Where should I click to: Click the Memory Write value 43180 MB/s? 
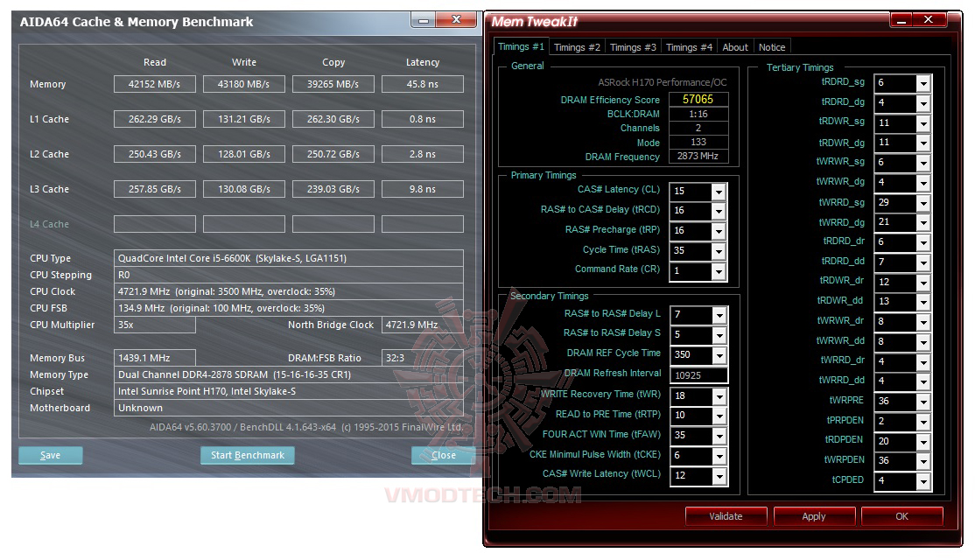click(x=243, y=84)
